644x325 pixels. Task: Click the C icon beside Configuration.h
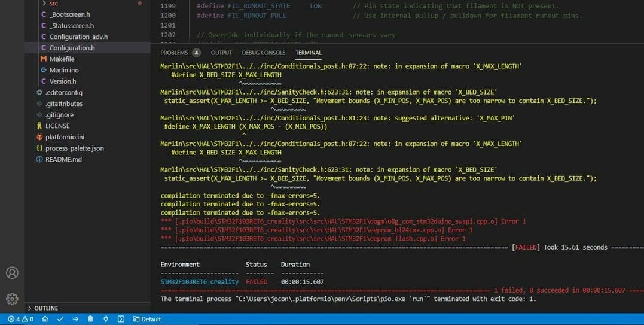click(x=44, y=48)
